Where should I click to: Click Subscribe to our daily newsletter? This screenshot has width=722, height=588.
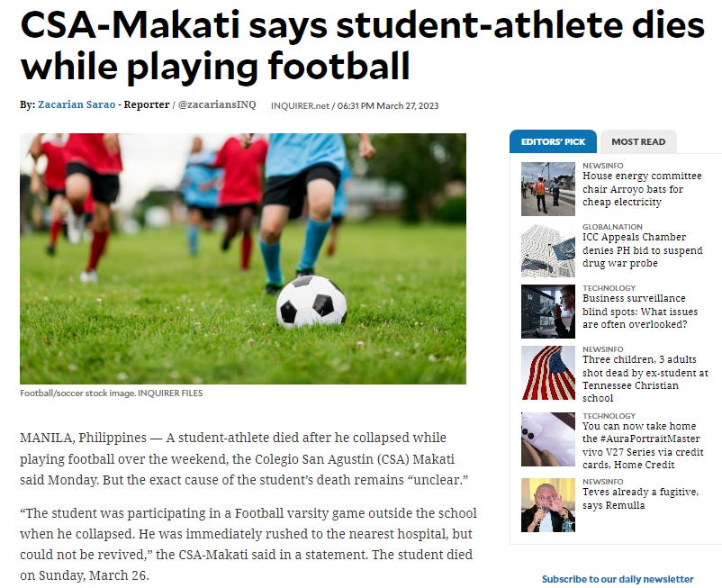[618, 579]
